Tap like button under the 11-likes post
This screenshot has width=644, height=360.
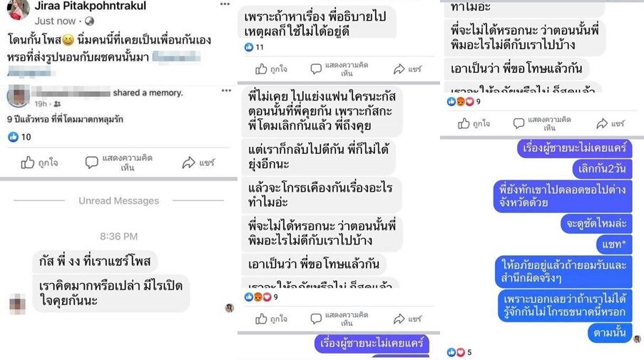pyautogui.click(x=271, y=69)
